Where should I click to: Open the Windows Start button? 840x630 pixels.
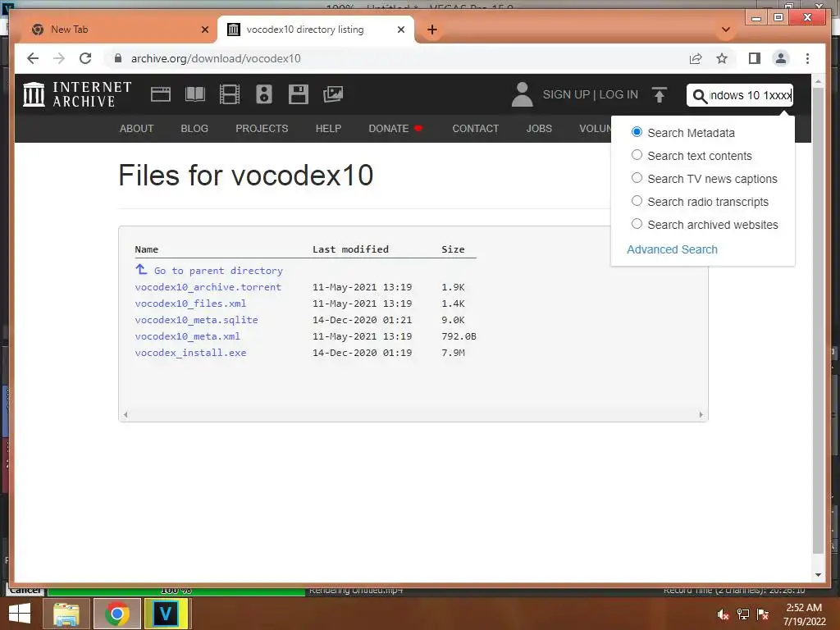[x=20, y=614]
